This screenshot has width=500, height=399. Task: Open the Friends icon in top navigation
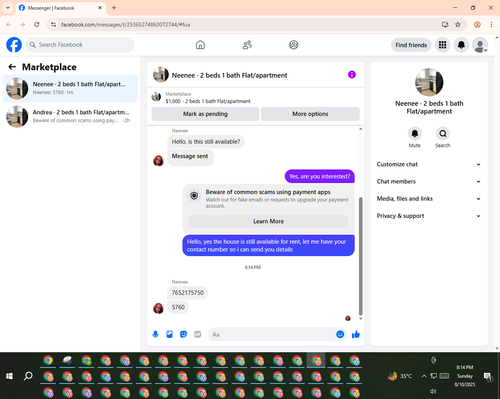[247, 45]
